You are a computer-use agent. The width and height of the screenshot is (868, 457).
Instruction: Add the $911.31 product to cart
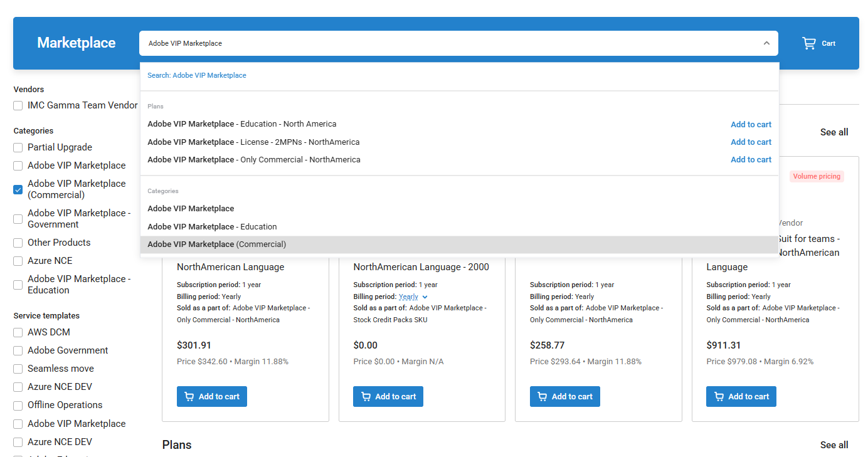741,396
